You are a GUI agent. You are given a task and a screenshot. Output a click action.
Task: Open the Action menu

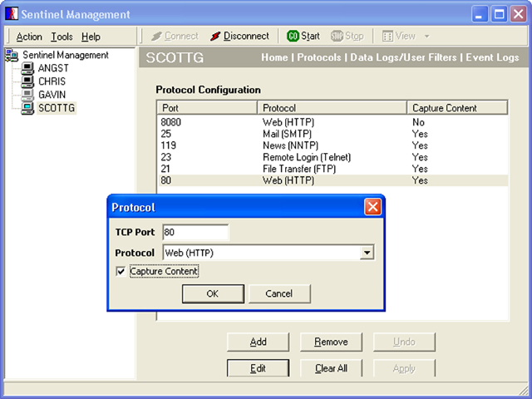pyautogui.click(x=29, y=37)
